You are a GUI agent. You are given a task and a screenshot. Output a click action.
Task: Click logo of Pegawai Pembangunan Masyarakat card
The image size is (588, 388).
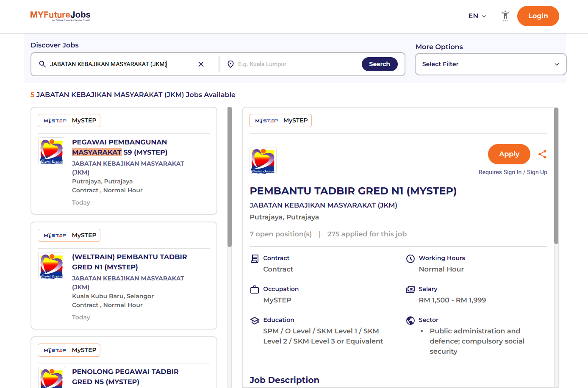coord(52,151)
